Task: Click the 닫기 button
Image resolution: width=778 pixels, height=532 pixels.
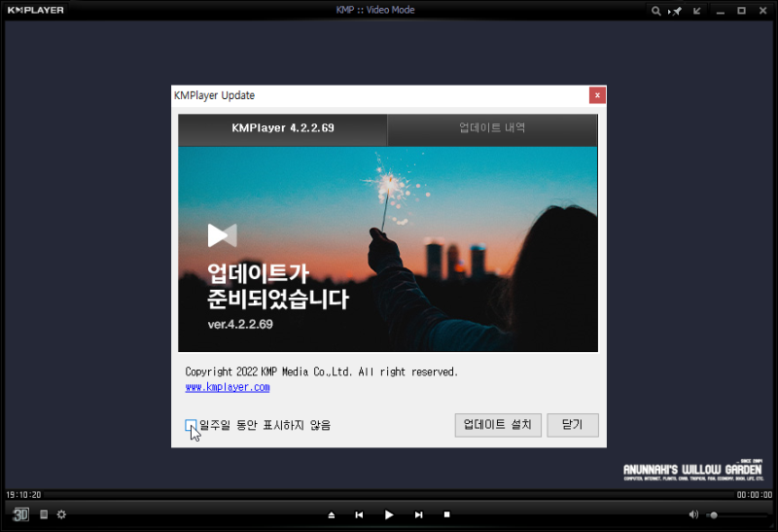Action: click(573, 425)
